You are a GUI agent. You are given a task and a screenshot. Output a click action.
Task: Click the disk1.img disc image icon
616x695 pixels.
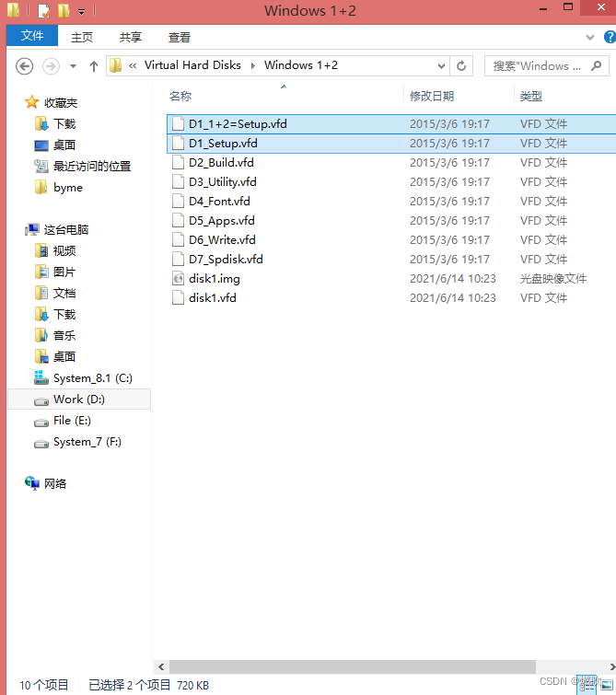coord(178,279)
